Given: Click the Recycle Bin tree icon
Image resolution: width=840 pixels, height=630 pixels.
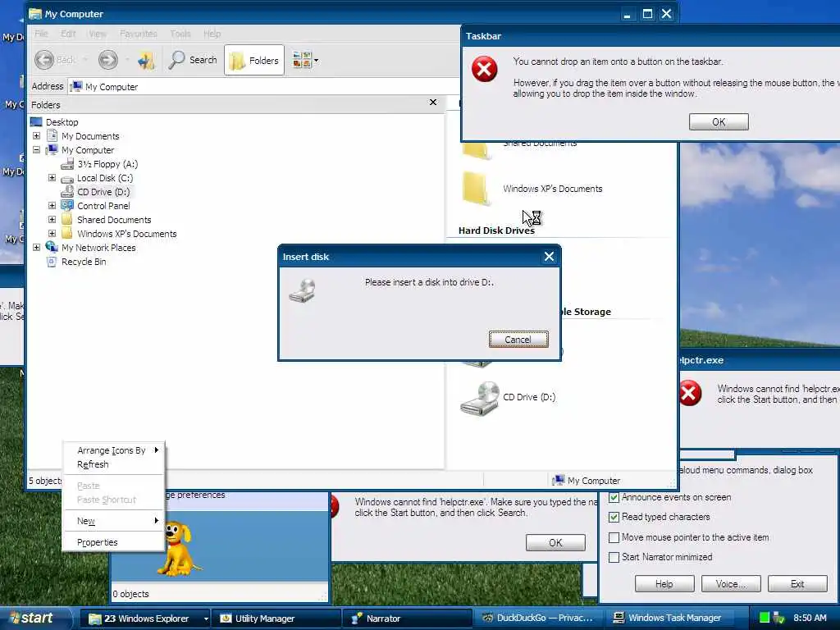Looking at the screenshot, I should click(52, 262).
